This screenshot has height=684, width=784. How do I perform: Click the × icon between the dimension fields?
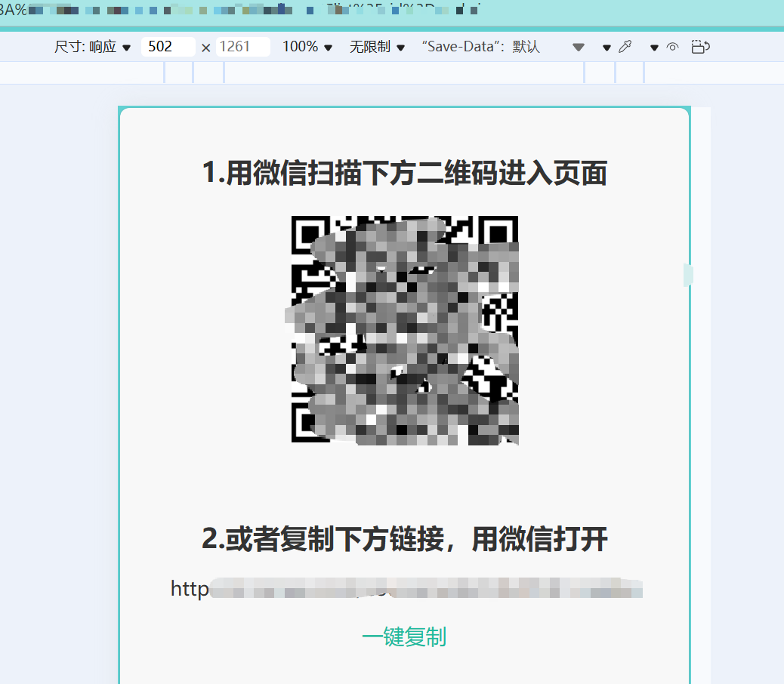click(x=205, y=47)
